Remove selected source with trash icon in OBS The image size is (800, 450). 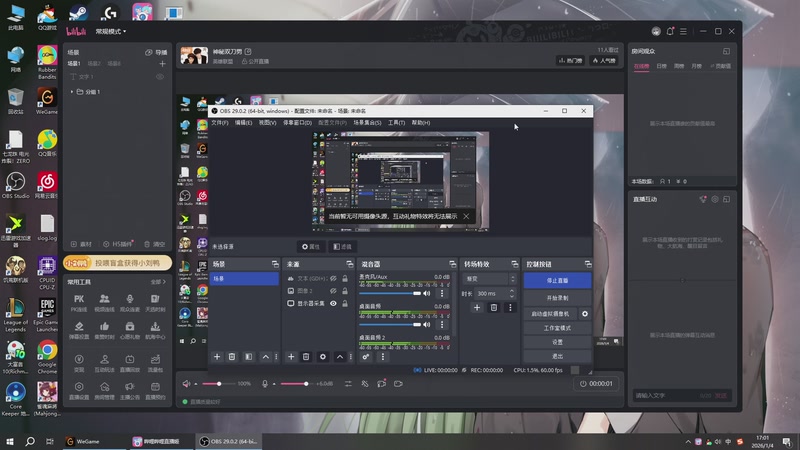[306, 357]
